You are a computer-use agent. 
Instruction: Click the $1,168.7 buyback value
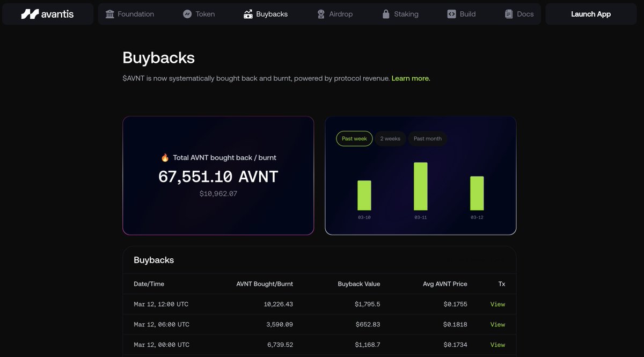tap(368, 345)
